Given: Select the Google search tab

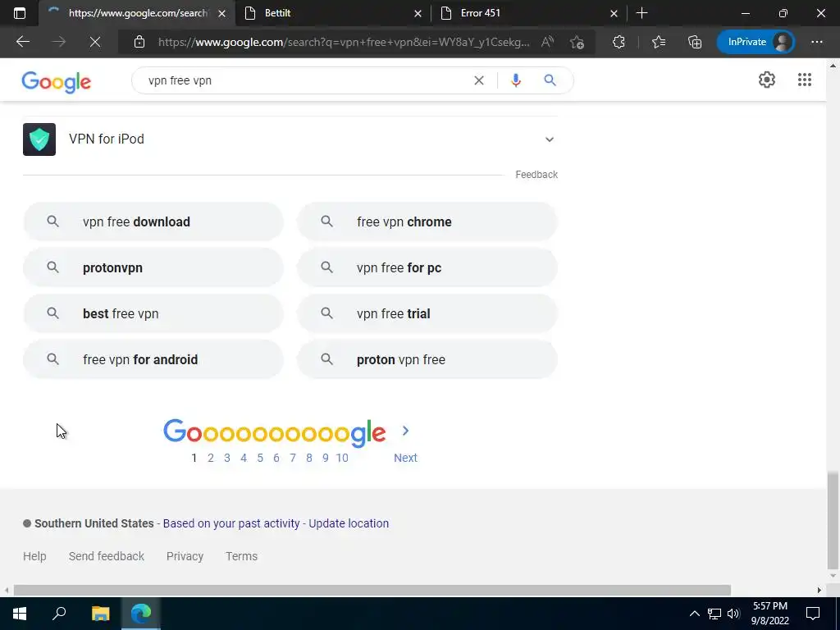Looking at the screenshot, I should (137, 13).
